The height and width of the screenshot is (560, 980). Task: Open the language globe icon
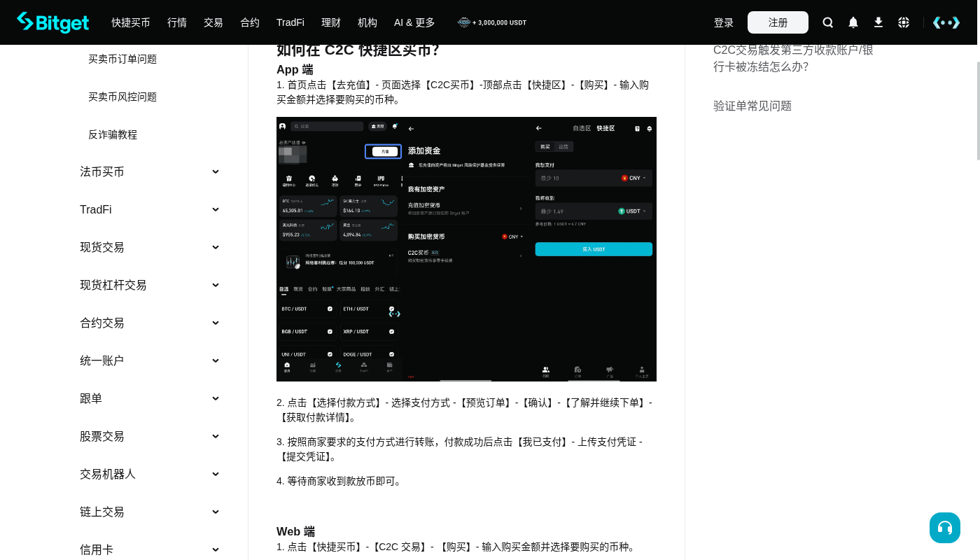click(904, 22)
